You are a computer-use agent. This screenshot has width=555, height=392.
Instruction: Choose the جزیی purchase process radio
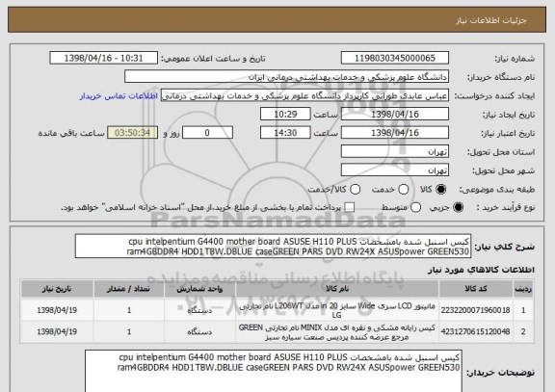point(458,208)
